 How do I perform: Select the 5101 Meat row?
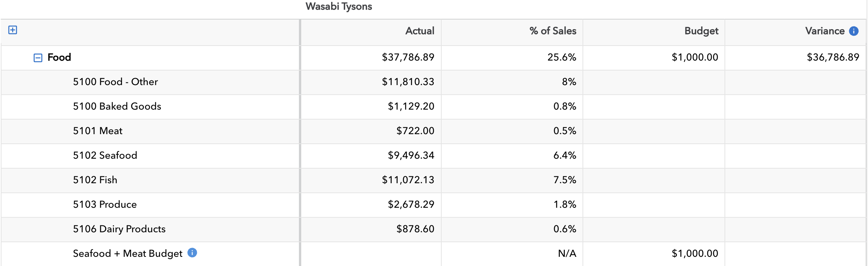tap(98, 131)
